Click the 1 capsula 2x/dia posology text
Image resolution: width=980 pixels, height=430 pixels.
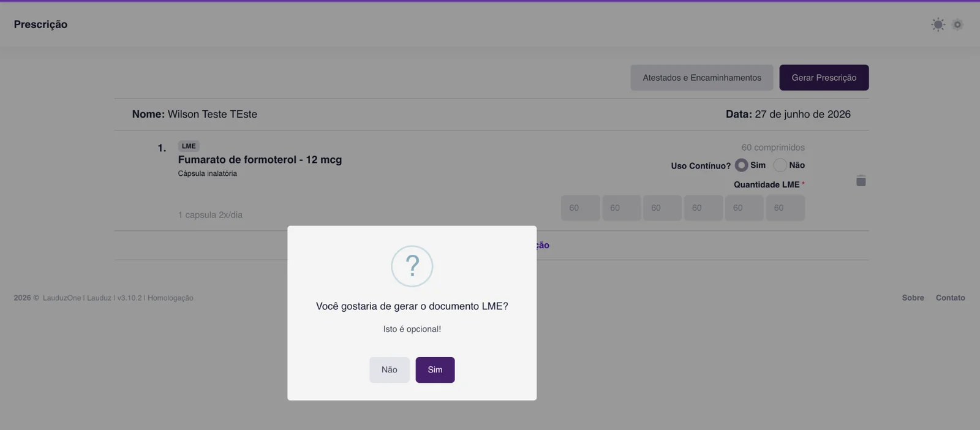(x=210, y=215)
